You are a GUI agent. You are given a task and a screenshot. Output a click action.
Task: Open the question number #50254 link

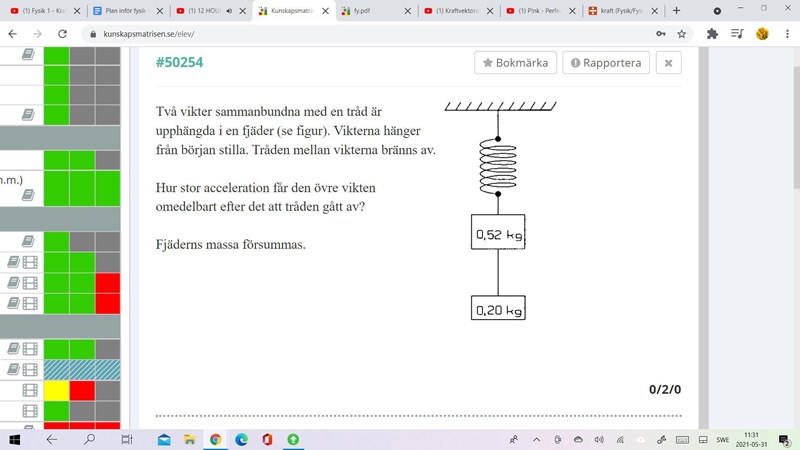pyautogui.click(x=179, y=62)
